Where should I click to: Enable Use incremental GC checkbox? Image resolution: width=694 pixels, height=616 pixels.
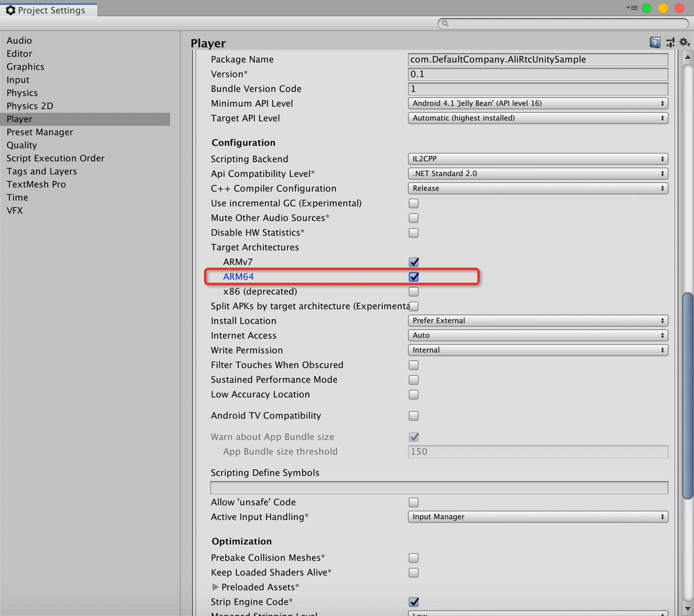coord(414,203)
